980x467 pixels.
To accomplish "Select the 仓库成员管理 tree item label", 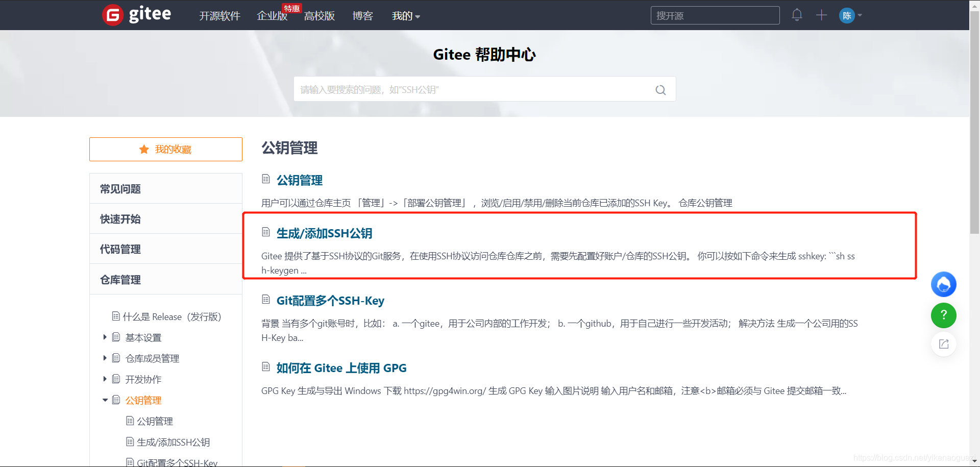I will (152, 358).
